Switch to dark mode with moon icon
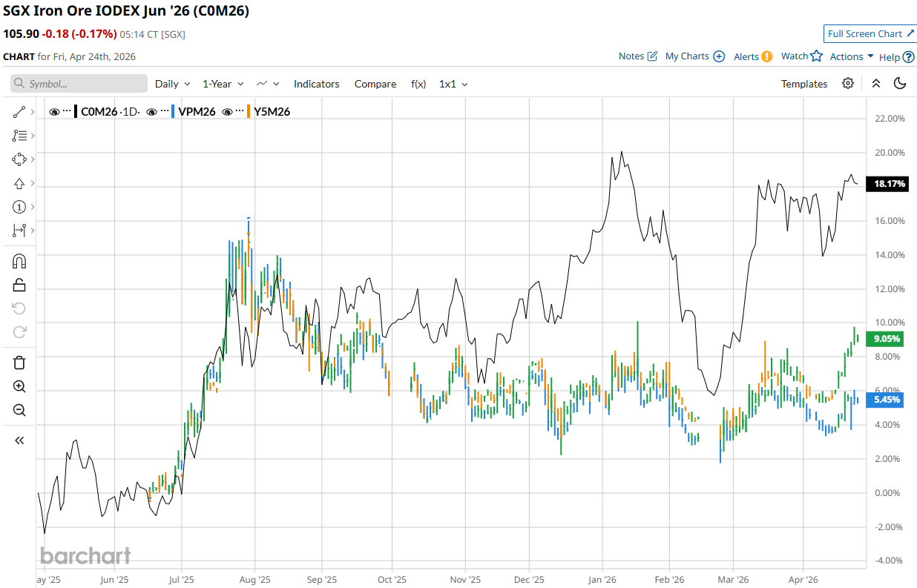The image size is (917, 588). (x=900, y=84)
